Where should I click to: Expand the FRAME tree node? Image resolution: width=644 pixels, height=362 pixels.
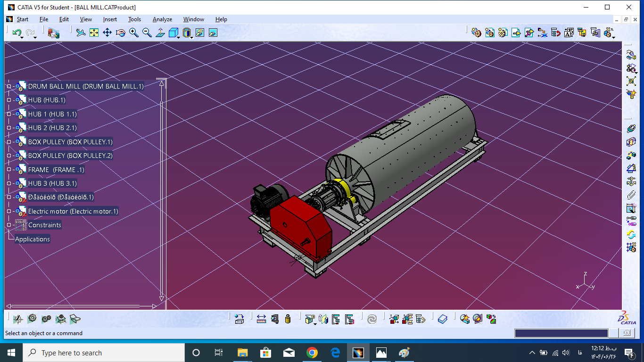pyautogui.click(x=8, y=170)
